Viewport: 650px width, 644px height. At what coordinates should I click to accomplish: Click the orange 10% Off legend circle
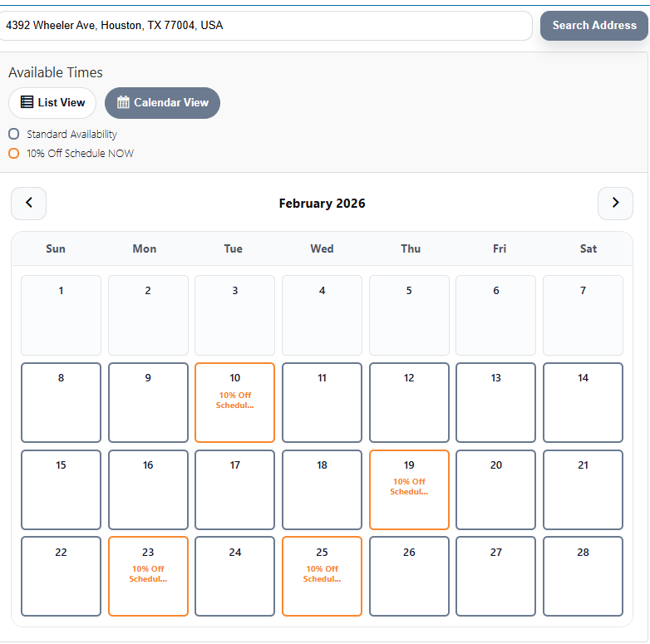(13, 153)
